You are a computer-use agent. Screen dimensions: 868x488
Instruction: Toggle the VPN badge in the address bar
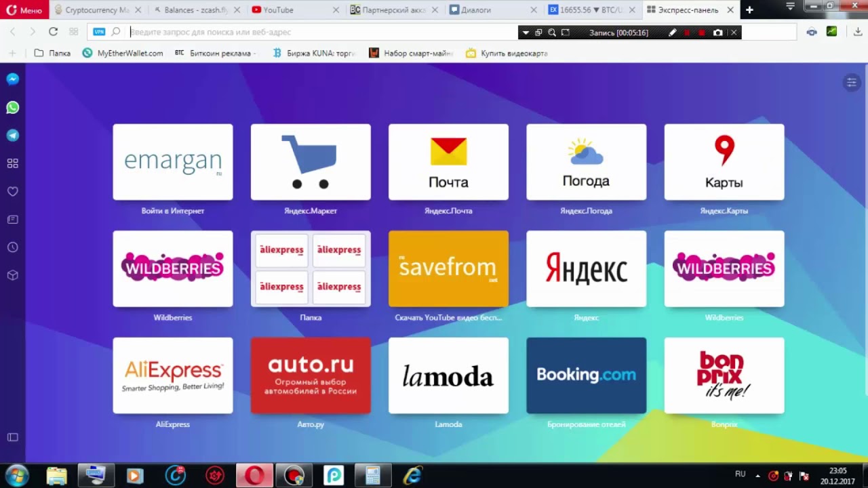tap(99, 32)
